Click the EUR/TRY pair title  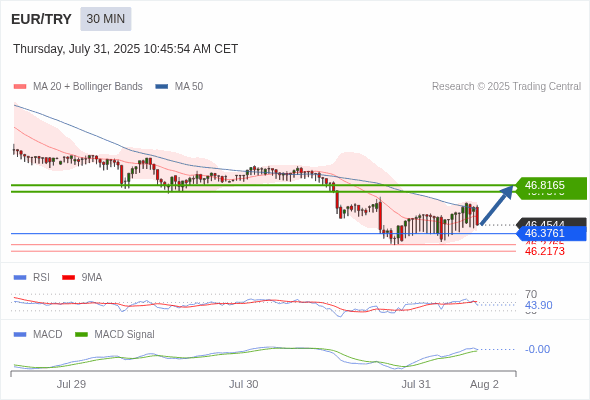(41, 19)
